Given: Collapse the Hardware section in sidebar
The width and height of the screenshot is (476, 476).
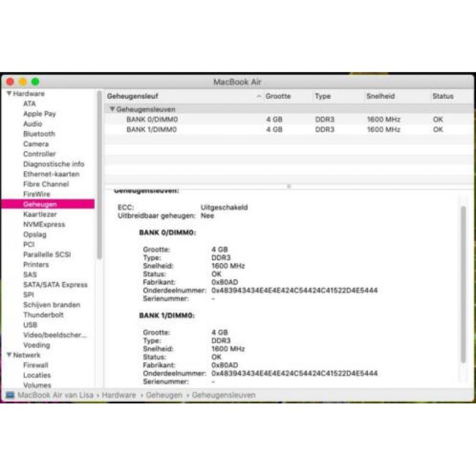Looking at the screenshot, I should (x=9, y=93).
